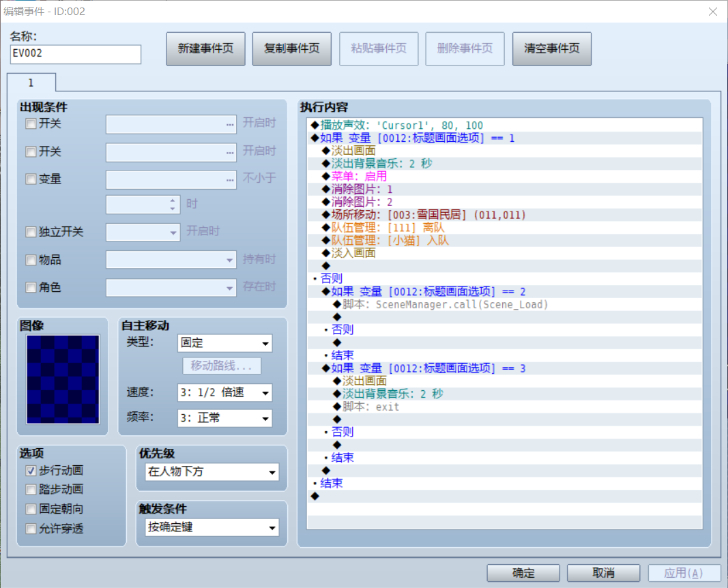
Task: Confirm with the 确定 button
Action: tap(523, 573)
